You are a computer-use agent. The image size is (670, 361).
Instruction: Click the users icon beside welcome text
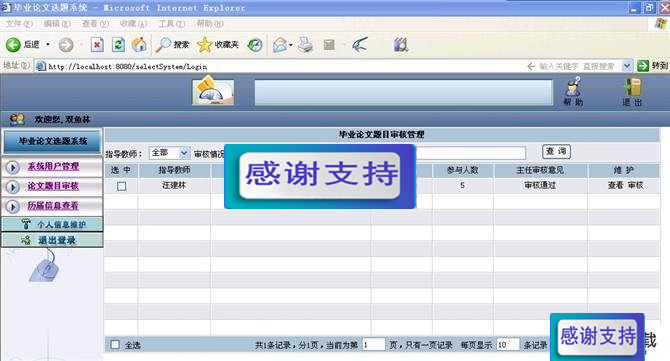point(17,119)
